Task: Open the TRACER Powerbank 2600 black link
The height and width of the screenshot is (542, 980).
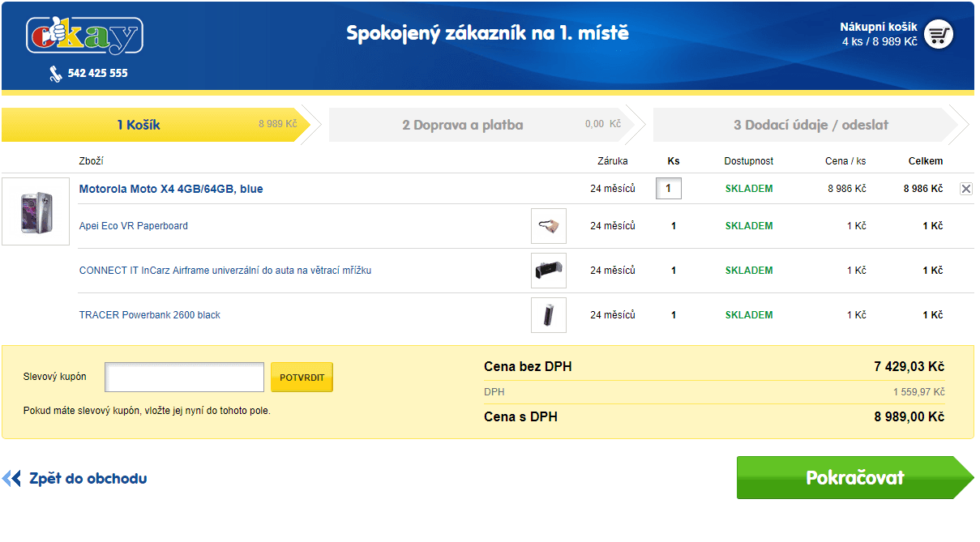Action: pos(150,315)
